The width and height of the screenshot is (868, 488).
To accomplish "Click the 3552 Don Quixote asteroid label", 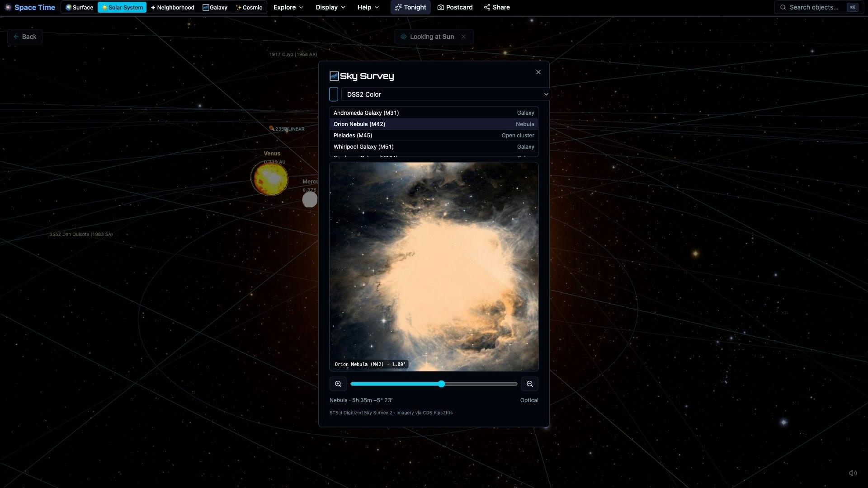I will (x=81, y=235).
